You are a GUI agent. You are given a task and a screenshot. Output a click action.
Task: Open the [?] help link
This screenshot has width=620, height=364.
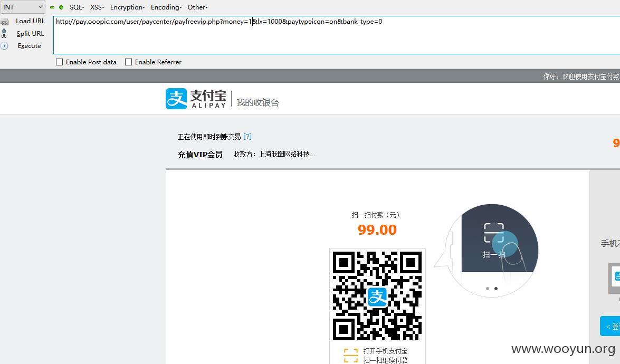point(247,136)
